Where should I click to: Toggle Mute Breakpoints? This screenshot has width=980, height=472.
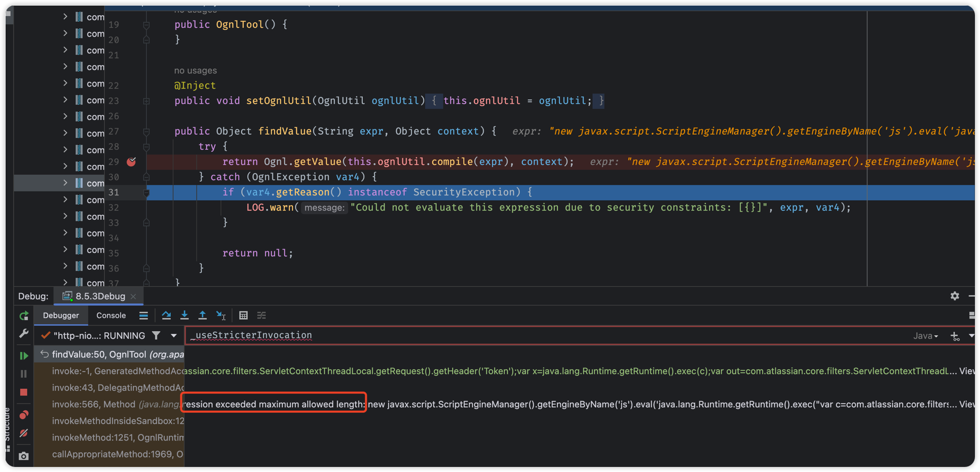[x=24, y=433]
